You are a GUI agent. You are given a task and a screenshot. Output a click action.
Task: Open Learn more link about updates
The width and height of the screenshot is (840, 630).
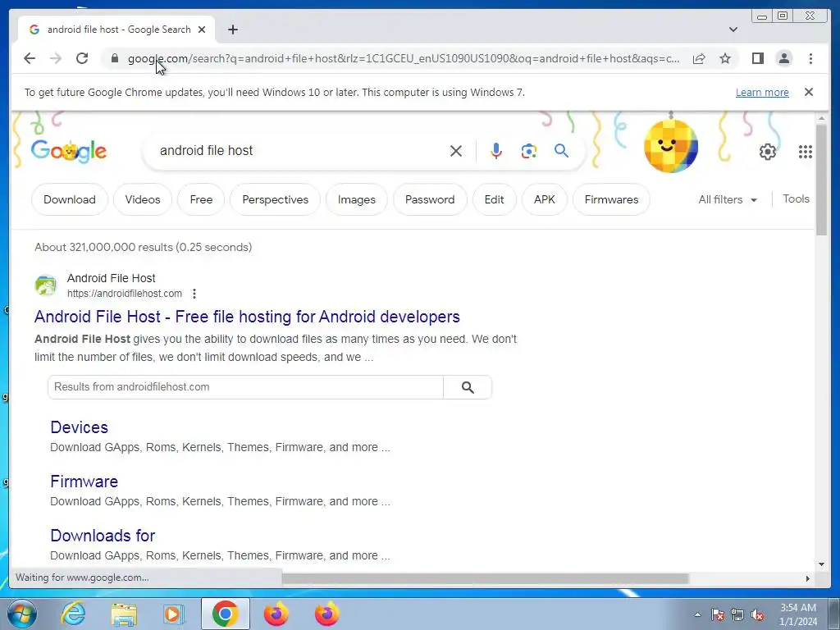click(762, 92)
